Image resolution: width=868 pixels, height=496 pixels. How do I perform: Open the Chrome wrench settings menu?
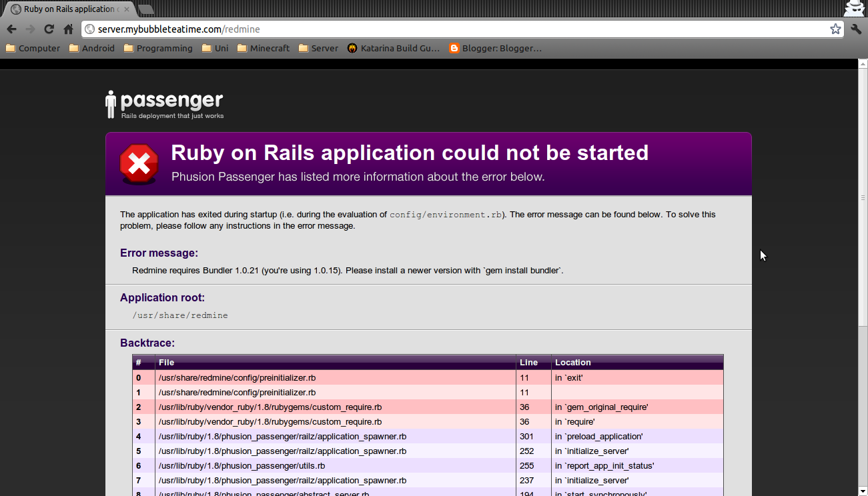(x=856, y=29)
